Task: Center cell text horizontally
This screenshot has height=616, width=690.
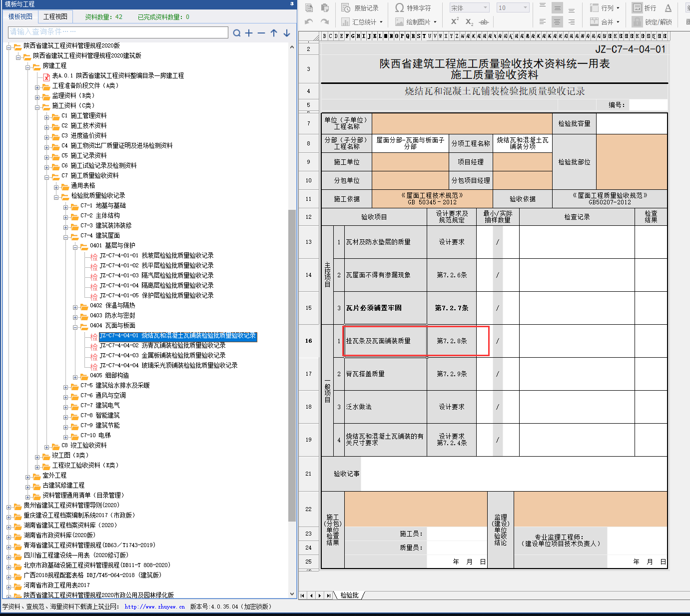Action: click(557, 22)
